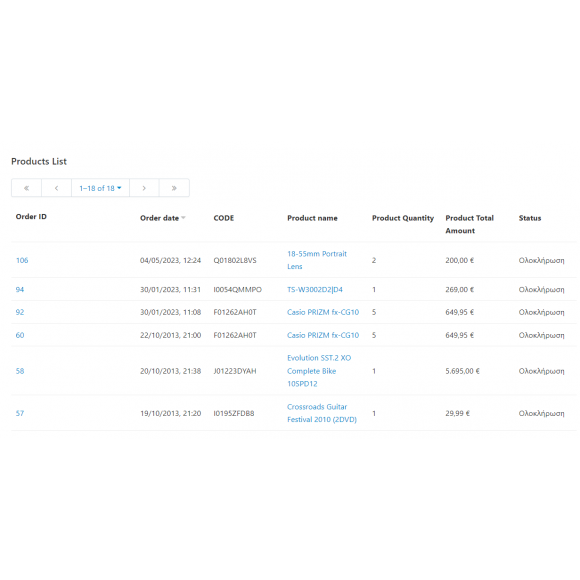This screenshot has height=580, width=580.
Task: Open order 60 link
Action: click(20, 335)
